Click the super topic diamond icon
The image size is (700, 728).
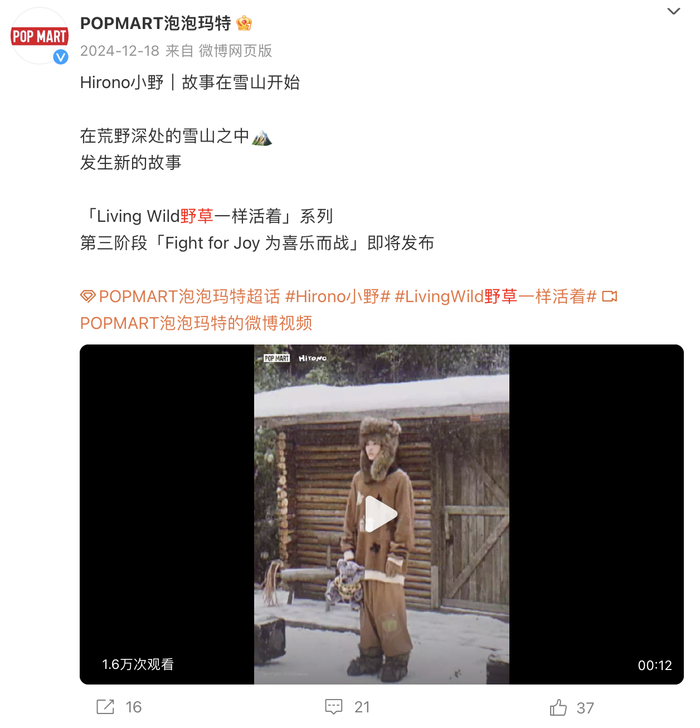pos(88,297)
